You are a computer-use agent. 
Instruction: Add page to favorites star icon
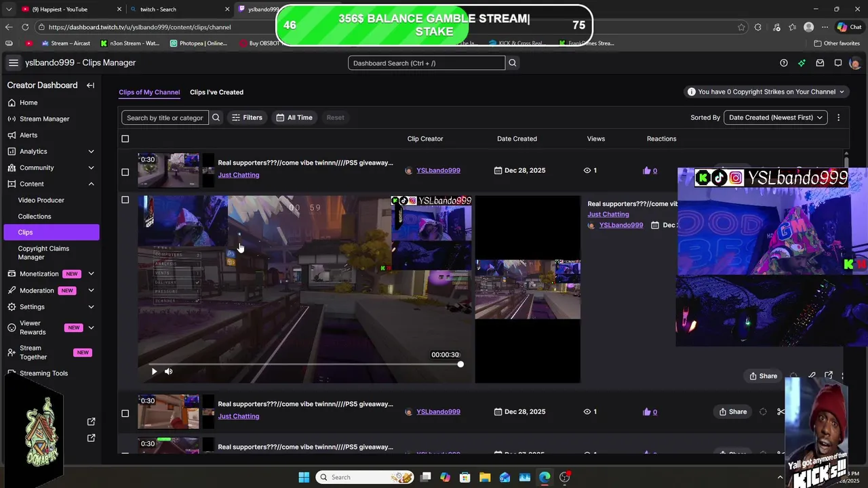pyautogui.click(x=741, y=27)
